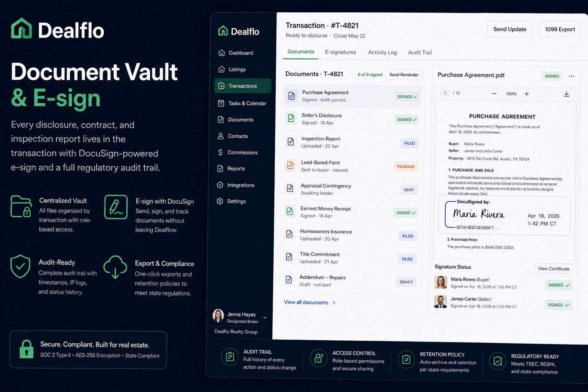Click the Homeowners Insurance row title

326,232
